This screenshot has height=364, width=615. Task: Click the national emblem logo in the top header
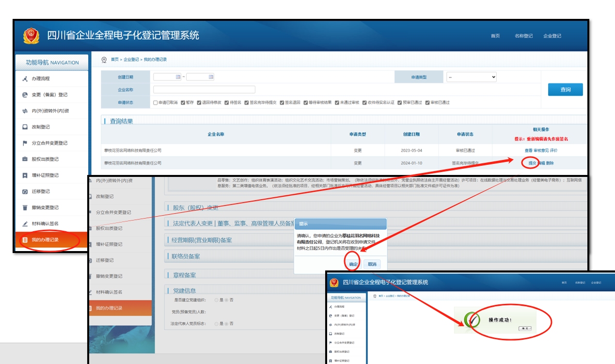click(32, 36)
